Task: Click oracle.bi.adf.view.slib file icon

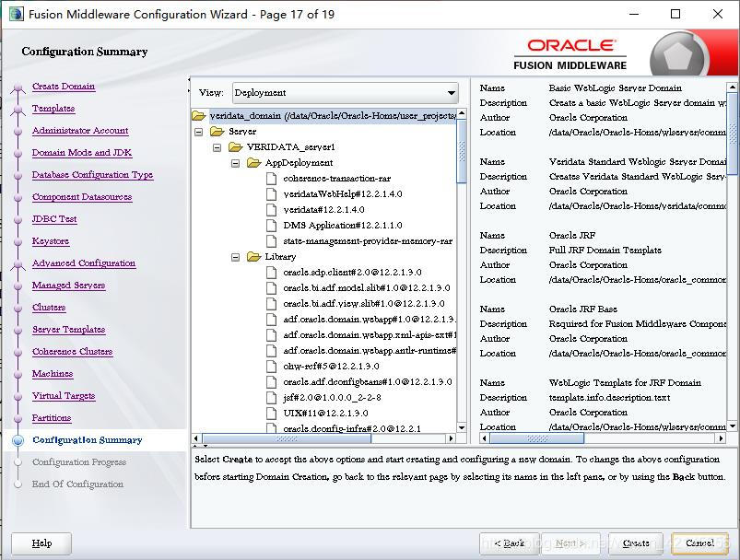Action: 271,303
